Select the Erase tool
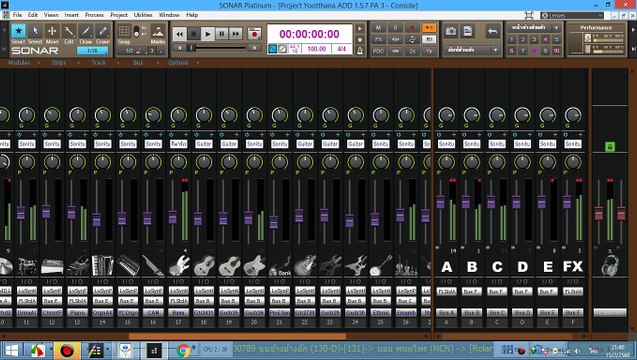This screenshot has width=637, height=360. pyautogui.click(x=103, y=31)
